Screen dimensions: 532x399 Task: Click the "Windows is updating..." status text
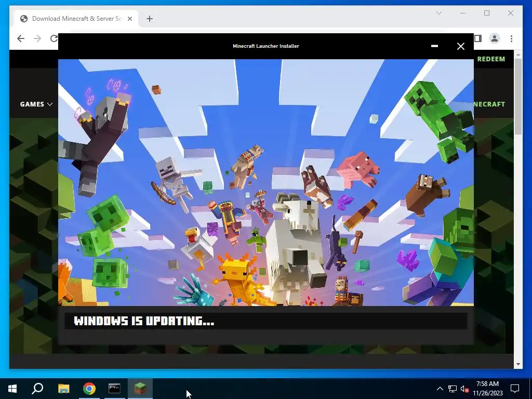tap(144, 321)
